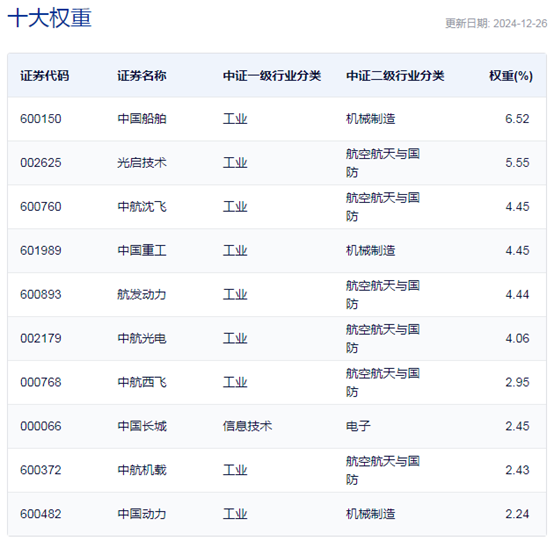
Task: Select security name 中航沈飞
Action: pos(142,206)
